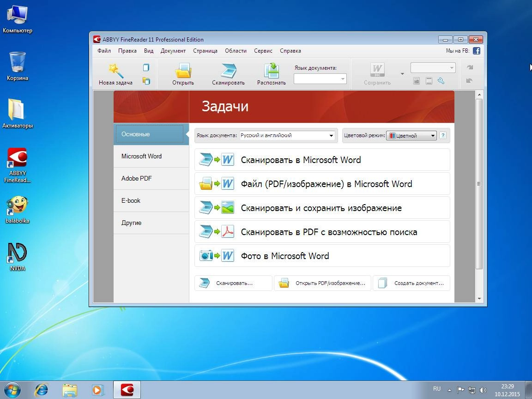Click the network tray icon

coord(472,390)
